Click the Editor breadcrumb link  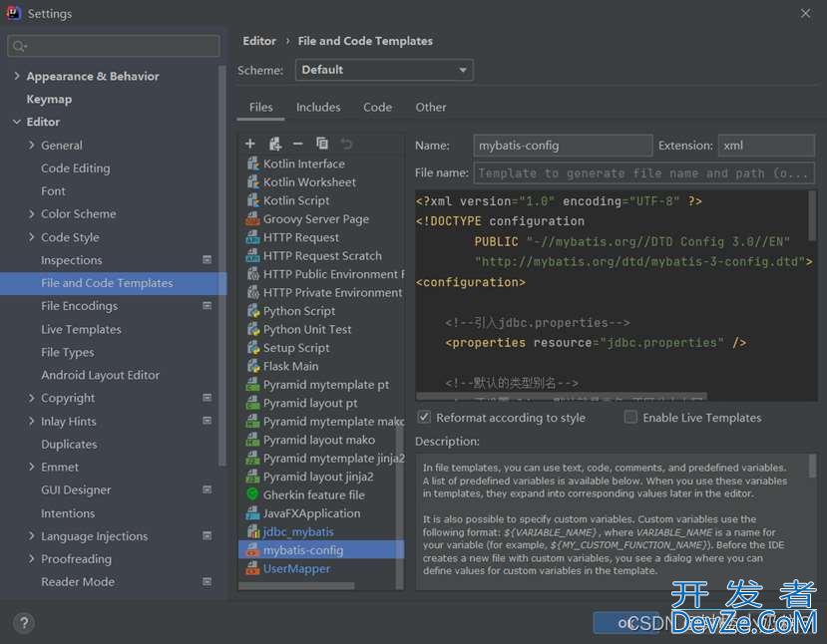click(x=259, y=41)
